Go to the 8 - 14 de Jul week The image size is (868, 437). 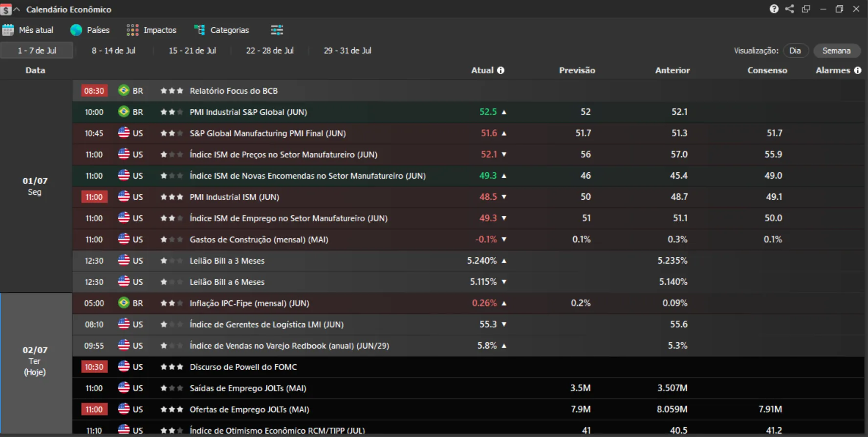pyautogui.click(x=113, y=50)
